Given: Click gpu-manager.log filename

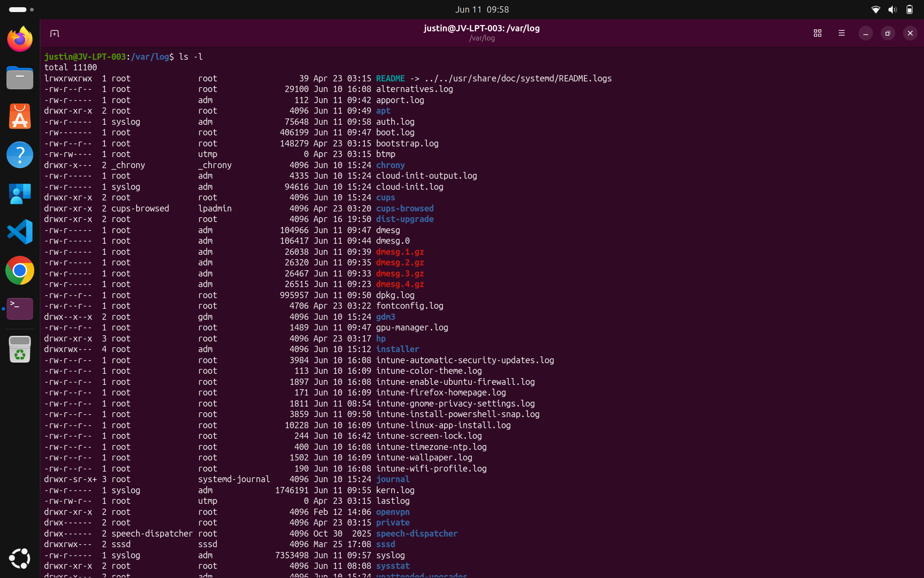Looking at the screenshot, I should 412,328.
